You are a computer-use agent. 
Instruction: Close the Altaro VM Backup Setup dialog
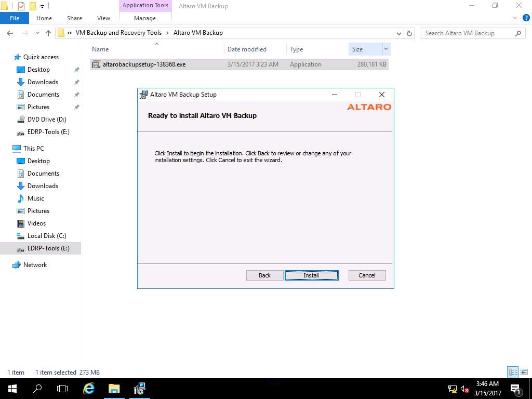(x=382, y=95)
